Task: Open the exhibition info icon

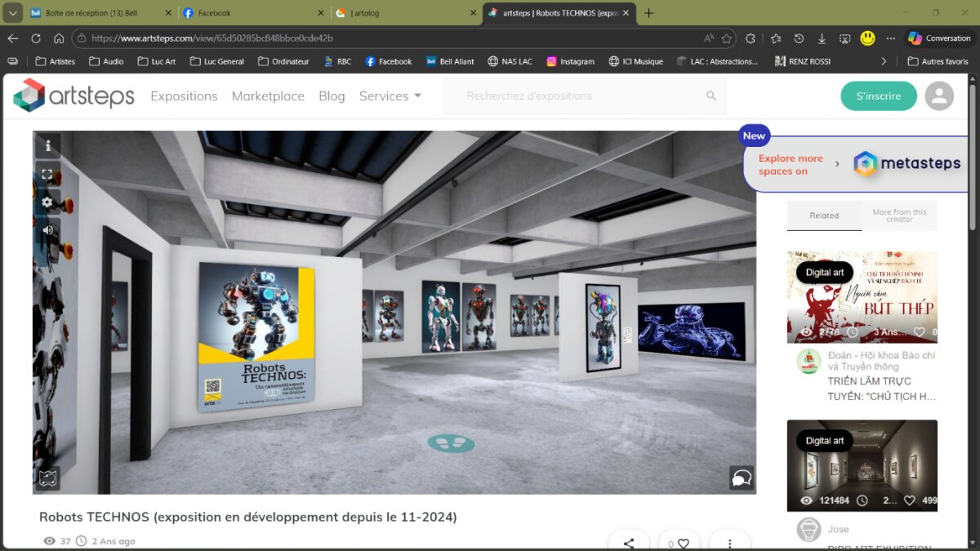Action: (x=47, y=144)
